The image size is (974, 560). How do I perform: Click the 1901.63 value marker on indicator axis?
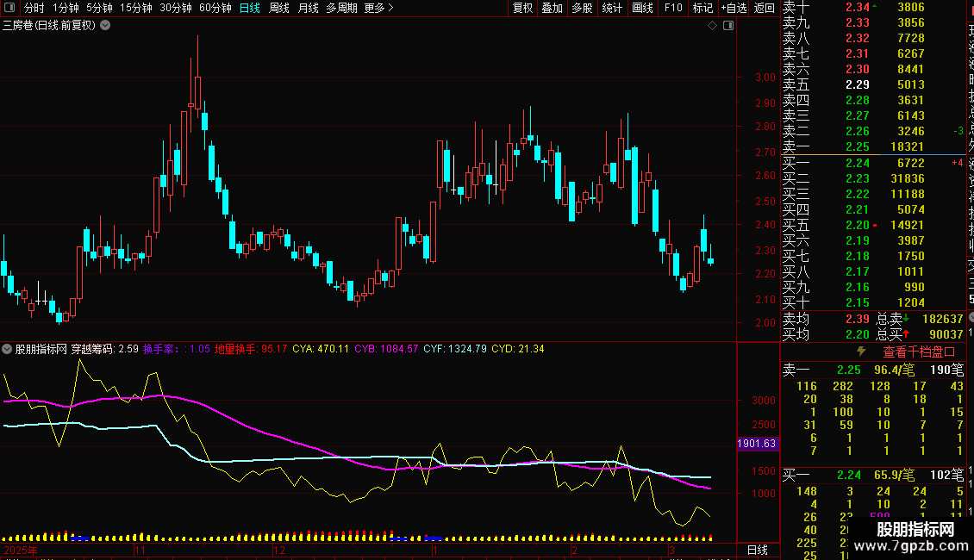click(757, 444)
